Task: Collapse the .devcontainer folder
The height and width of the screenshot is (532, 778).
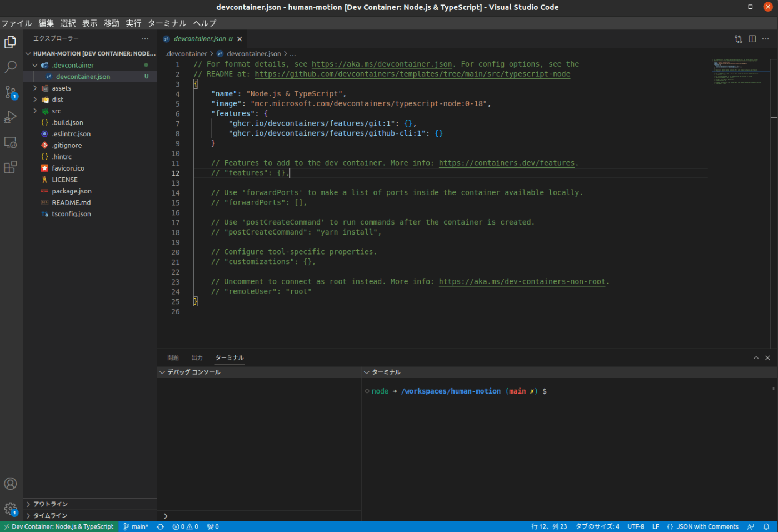Action: pyautogui.click(x=90, y=65)
